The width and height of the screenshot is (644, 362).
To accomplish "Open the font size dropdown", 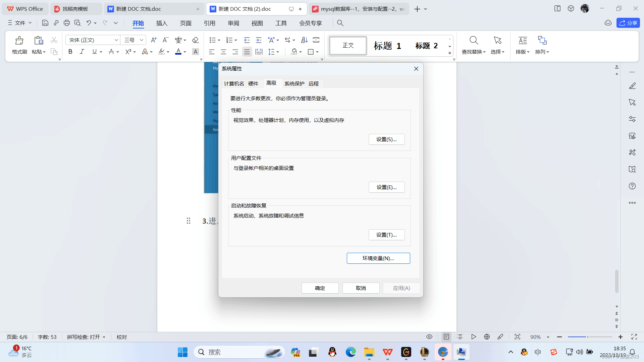I will click(x=142, y=40).
